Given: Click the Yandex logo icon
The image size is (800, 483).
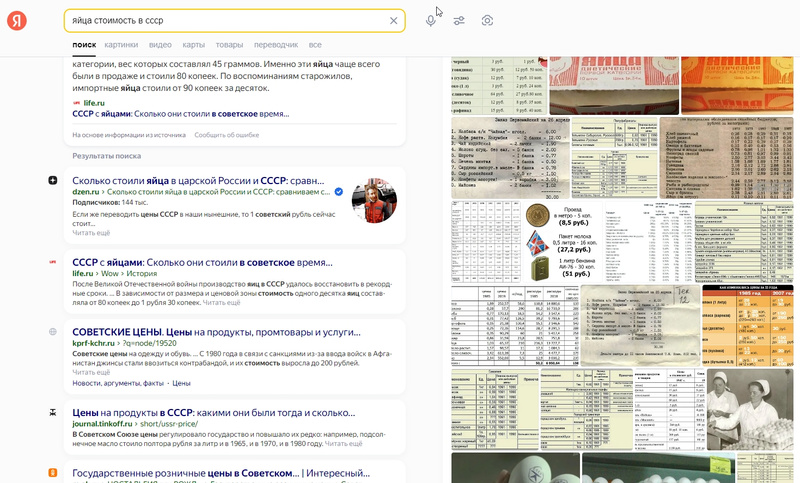Looking at the screenshot, I should (x=19, y=21).
